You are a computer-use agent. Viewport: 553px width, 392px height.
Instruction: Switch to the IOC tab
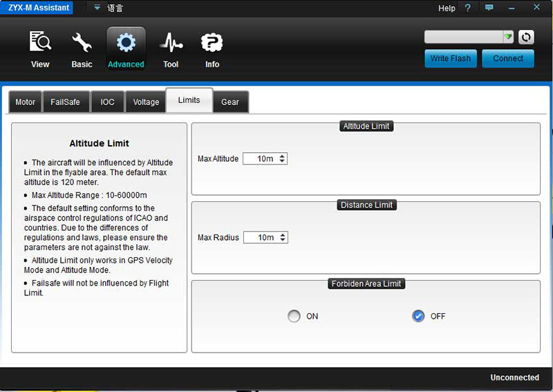coord(107,102)
